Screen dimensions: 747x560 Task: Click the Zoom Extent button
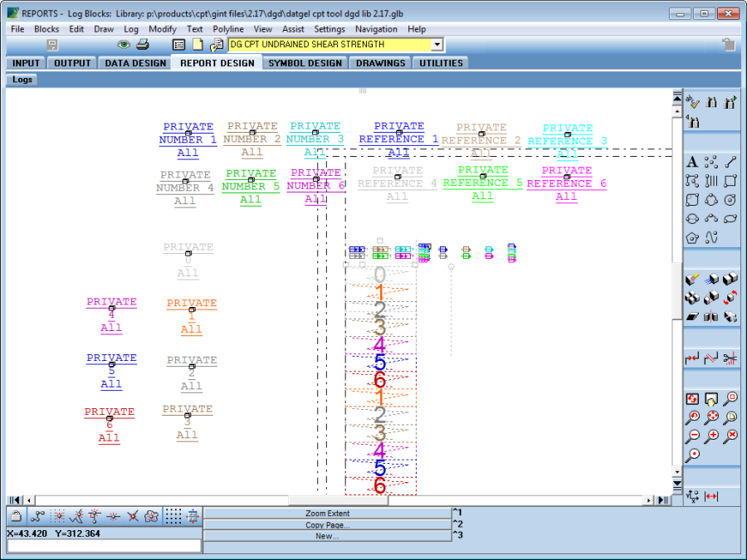point(327,514)
